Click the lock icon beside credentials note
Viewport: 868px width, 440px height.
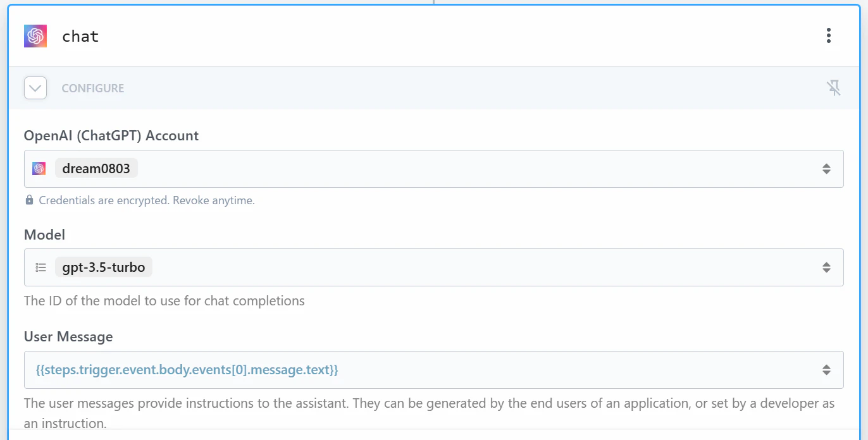point(29,200)
